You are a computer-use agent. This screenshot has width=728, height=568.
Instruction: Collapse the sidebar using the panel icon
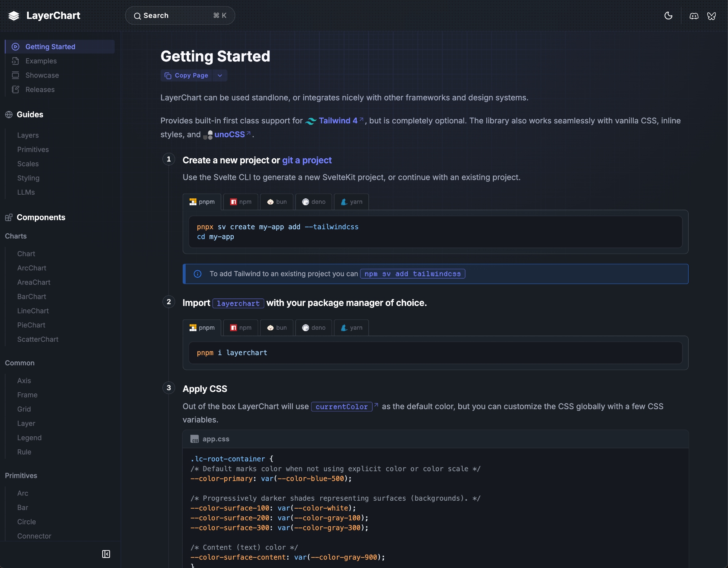[x=106, y=554]
